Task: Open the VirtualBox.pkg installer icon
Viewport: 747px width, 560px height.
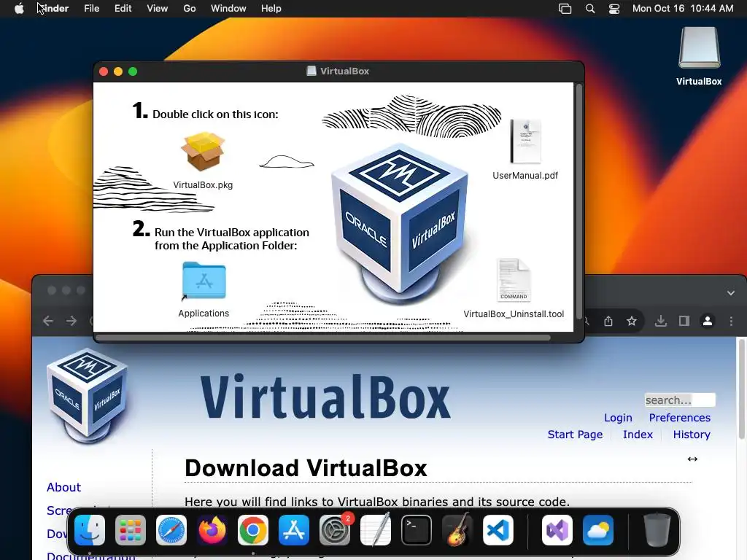Action: [203, 152]
